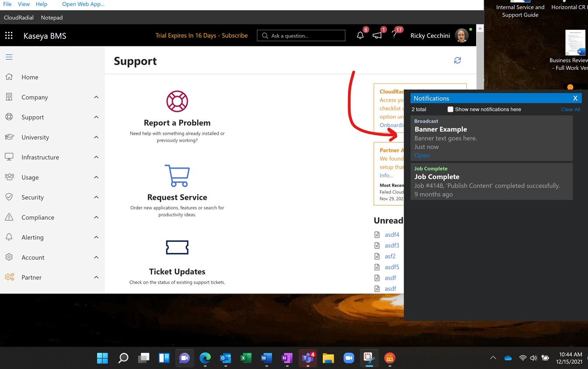Screen dimensions: 588x369
Task: Click the University graduation cap icon
Action: pos(9,137)
